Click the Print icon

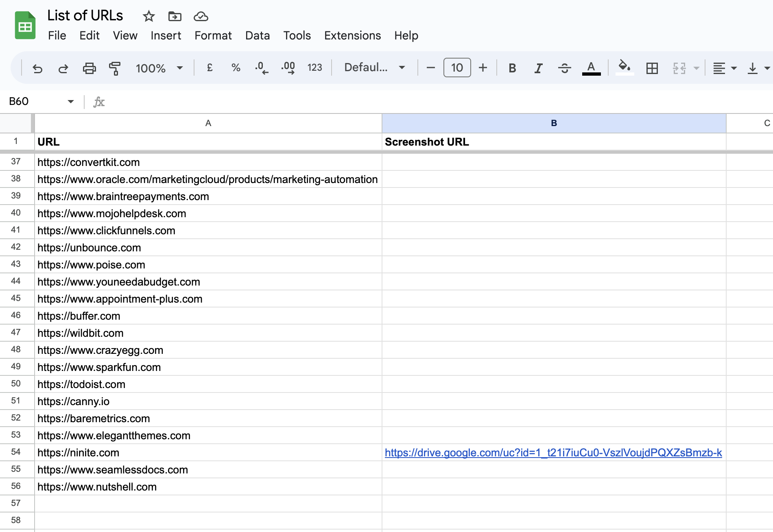pyautogui.click(x=89, y=68)
